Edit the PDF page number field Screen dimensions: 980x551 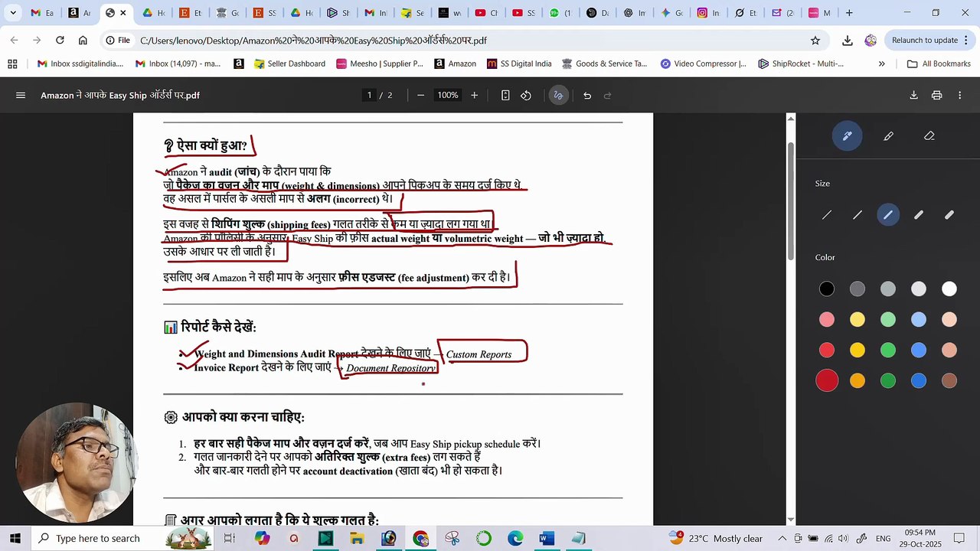point(369,96)
